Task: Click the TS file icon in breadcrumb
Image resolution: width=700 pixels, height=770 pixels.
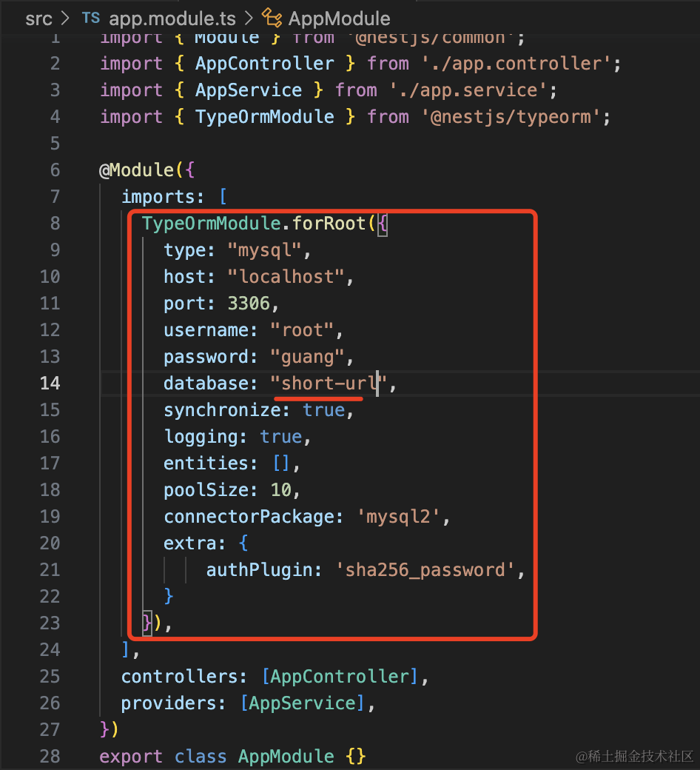Action: tap(90, 18)
